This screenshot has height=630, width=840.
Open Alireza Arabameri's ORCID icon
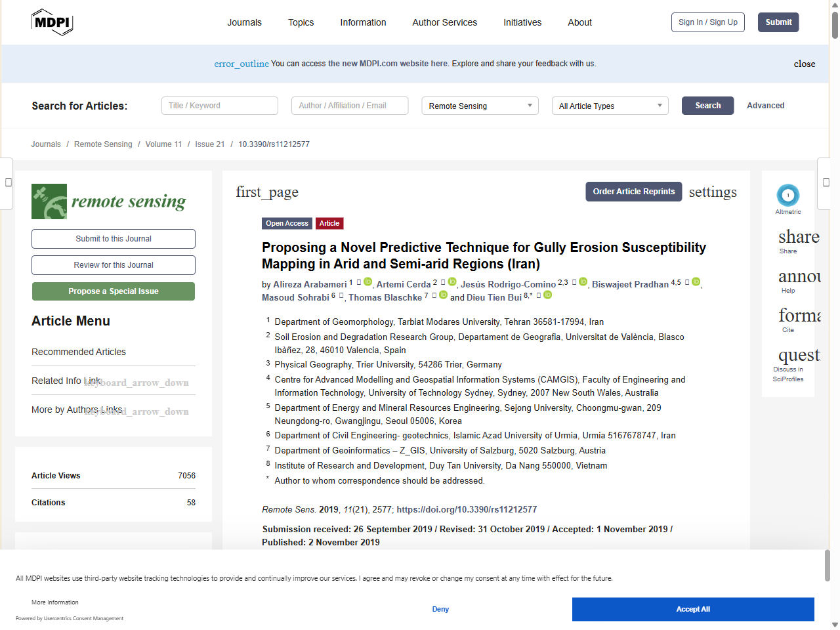point(368,282)
